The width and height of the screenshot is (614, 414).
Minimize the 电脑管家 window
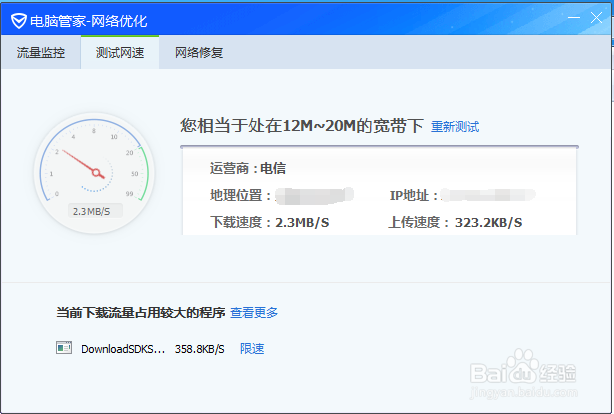point(574,18)
